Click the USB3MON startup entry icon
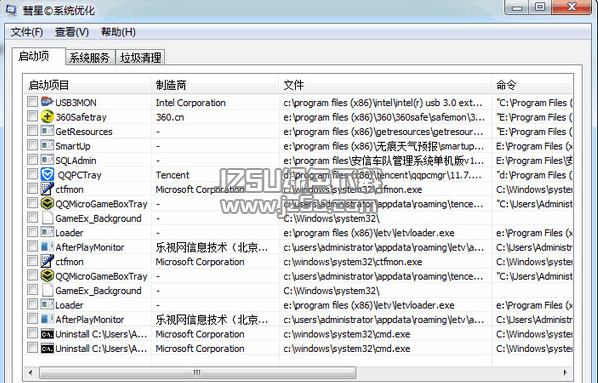598x383 pixels. (47, 102)
